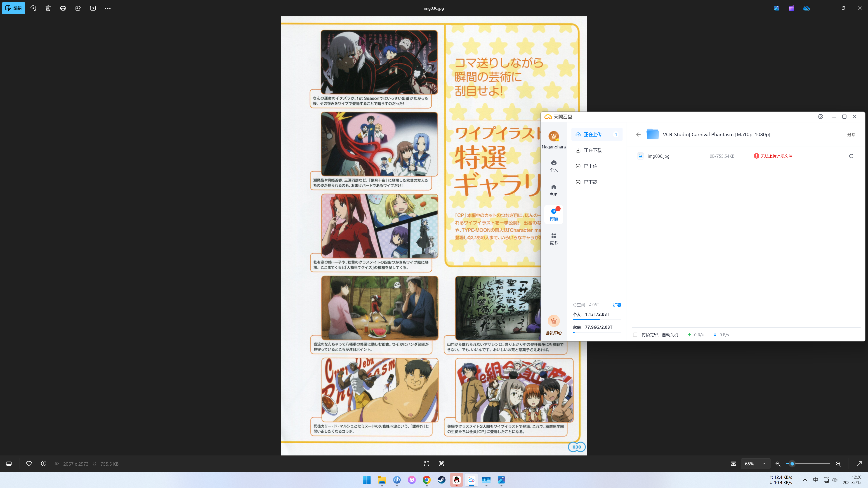Screen dimensions: 868x488
Task: Open the 会员中心 member center
Action: click(554, 325)
